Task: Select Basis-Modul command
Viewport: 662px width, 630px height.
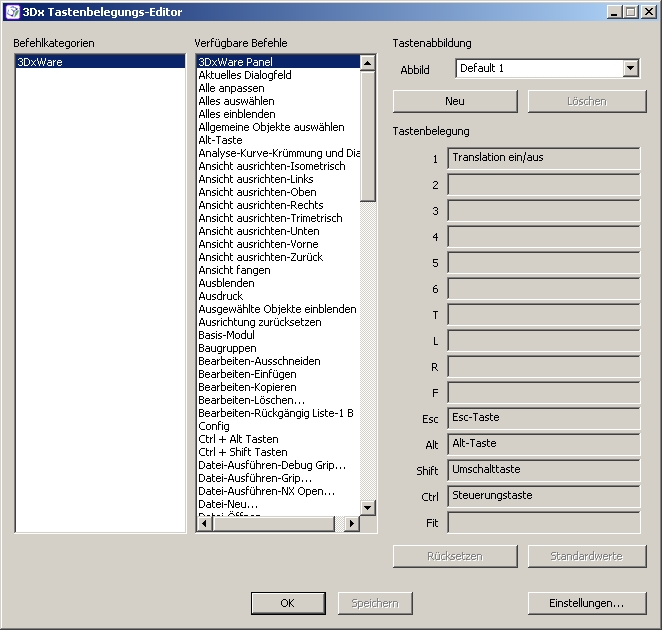Action: [x=278, y=335]
